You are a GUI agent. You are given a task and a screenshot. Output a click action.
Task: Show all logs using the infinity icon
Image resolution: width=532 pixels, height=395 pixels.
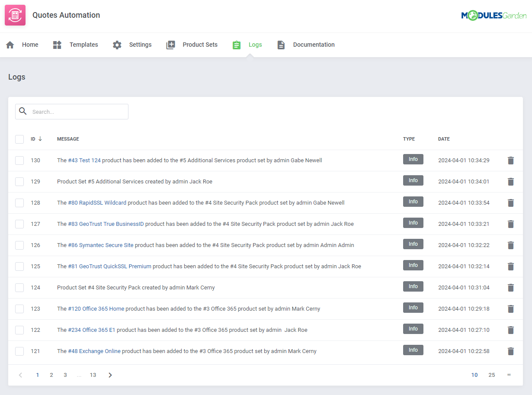pyautogui.click(x=509, y=375)
